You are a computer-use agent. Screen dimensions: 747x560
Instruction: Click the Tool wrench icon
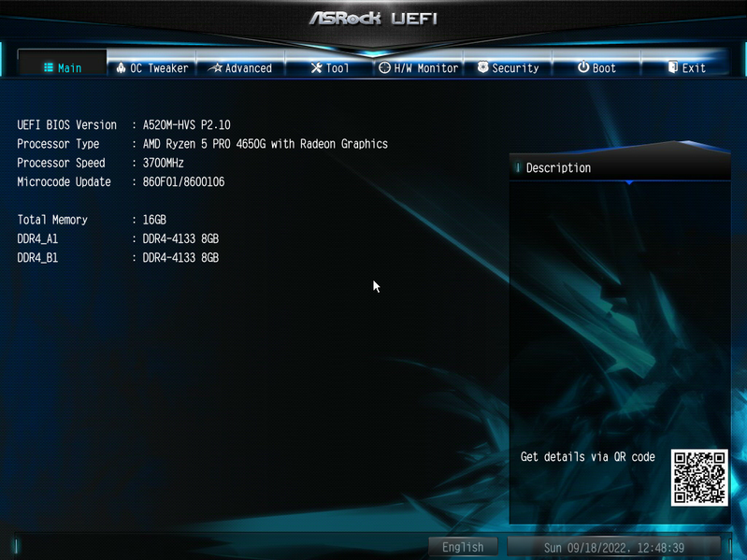pyautogui.click(x=316, y=67)
